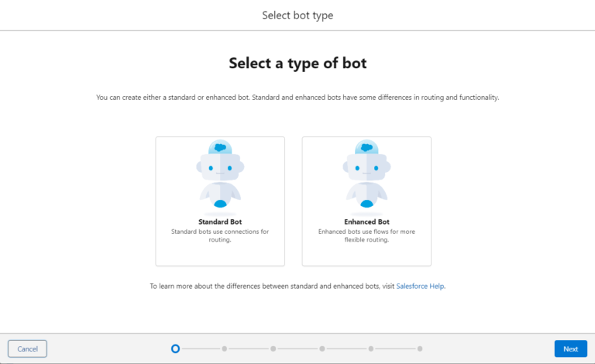The height and width of the screenshot is (364, 595).
Task: Jump to the second progress step dot
Action: pyautogui.click(x=225, y=349)
